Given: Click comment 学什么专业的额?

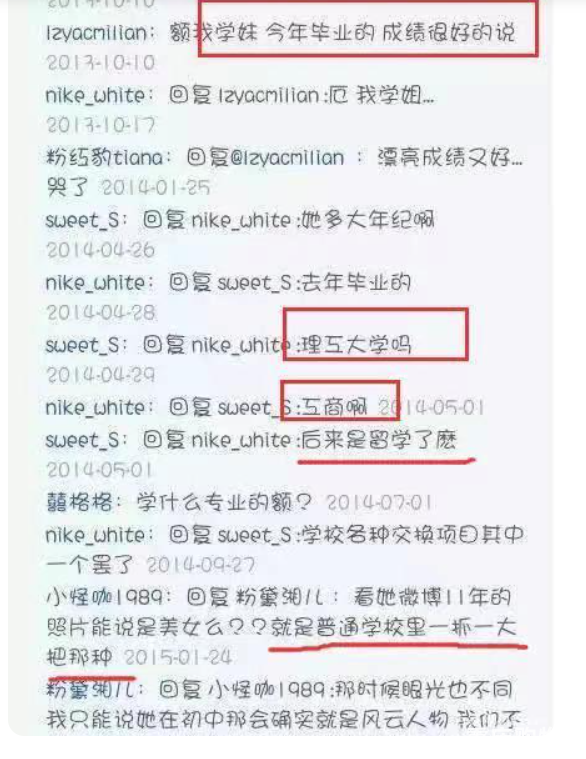Looking at the screenshot, I should coord(224,502).
